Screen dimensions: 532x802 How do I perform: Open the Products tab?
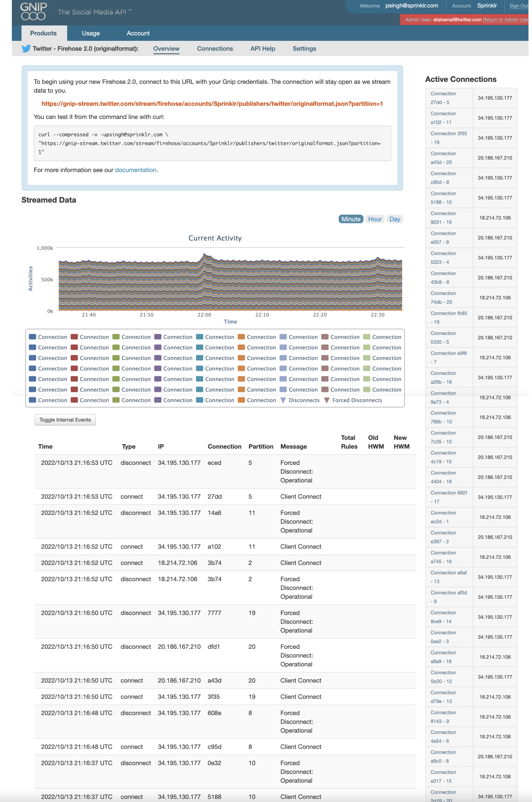(43, 33)
